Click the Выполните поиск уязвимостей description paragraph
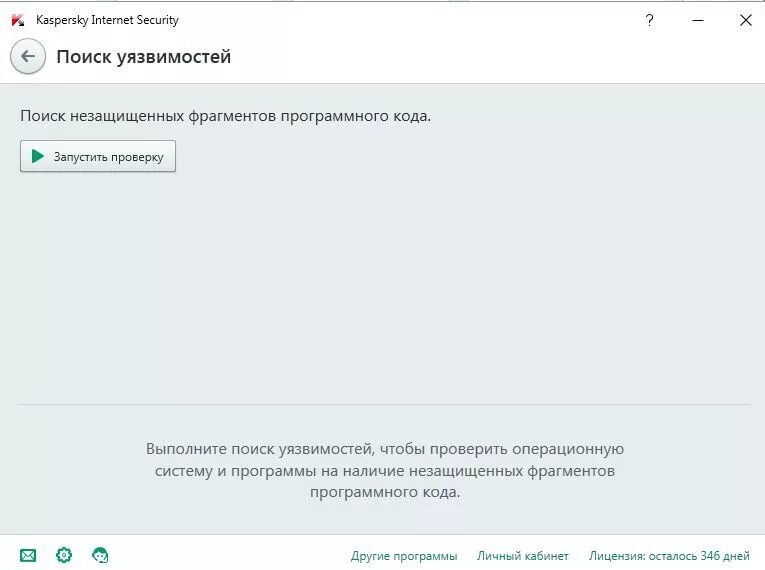Screen dimensions: 765x570 point(384,470)
